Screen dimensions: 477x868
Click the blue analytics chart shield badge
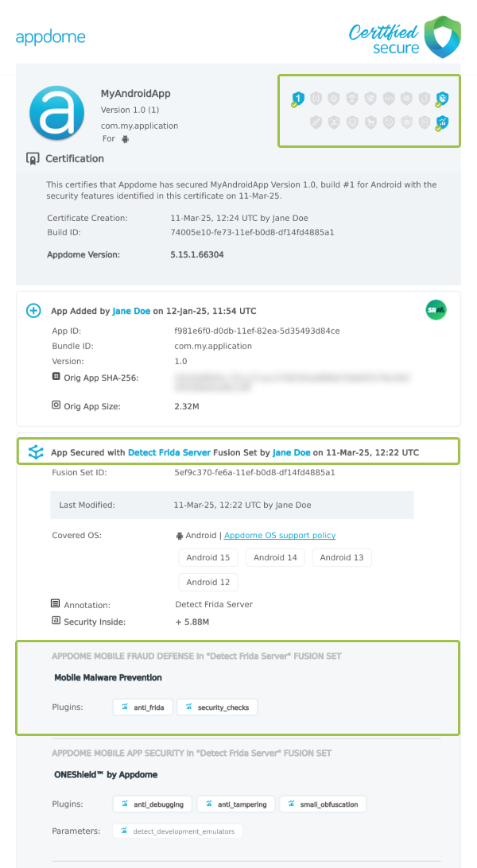[x=443, y=122]
